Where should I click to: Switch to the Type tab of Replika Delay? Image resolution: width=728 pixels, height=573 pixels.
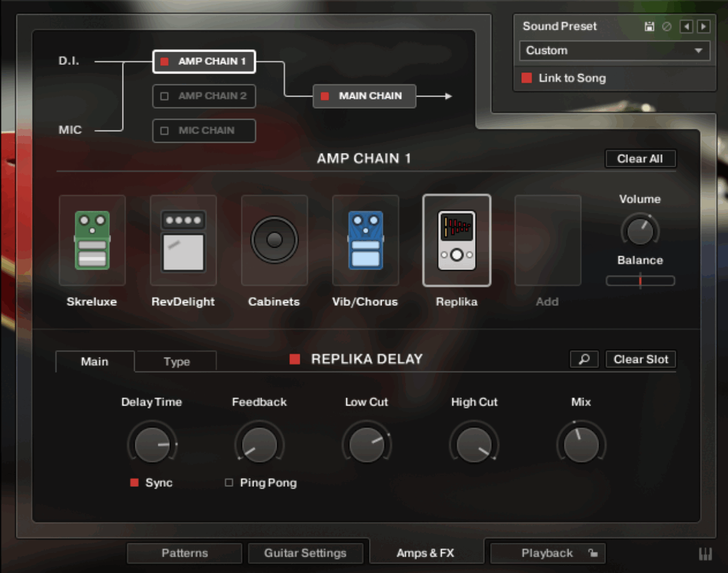(175, 361)
